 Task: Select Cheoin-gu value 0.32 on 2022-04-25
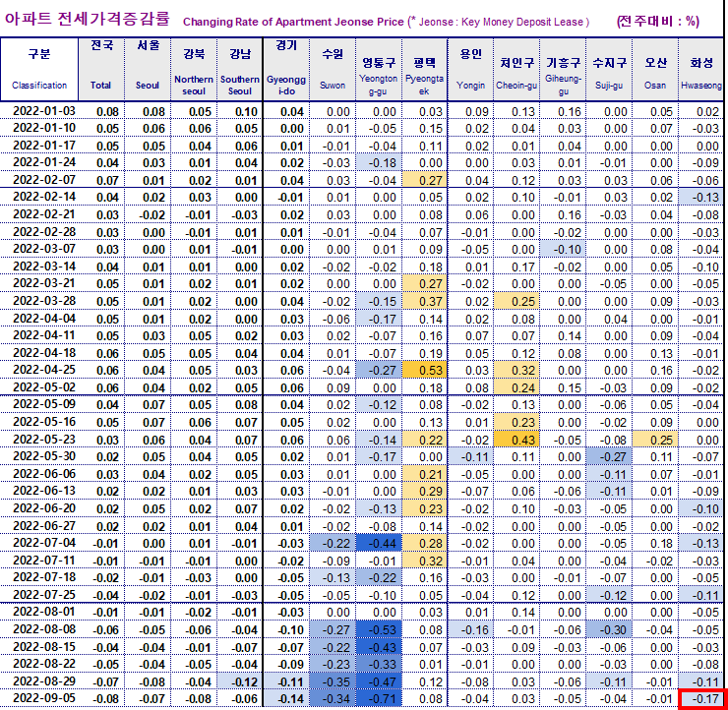[516, 371]
